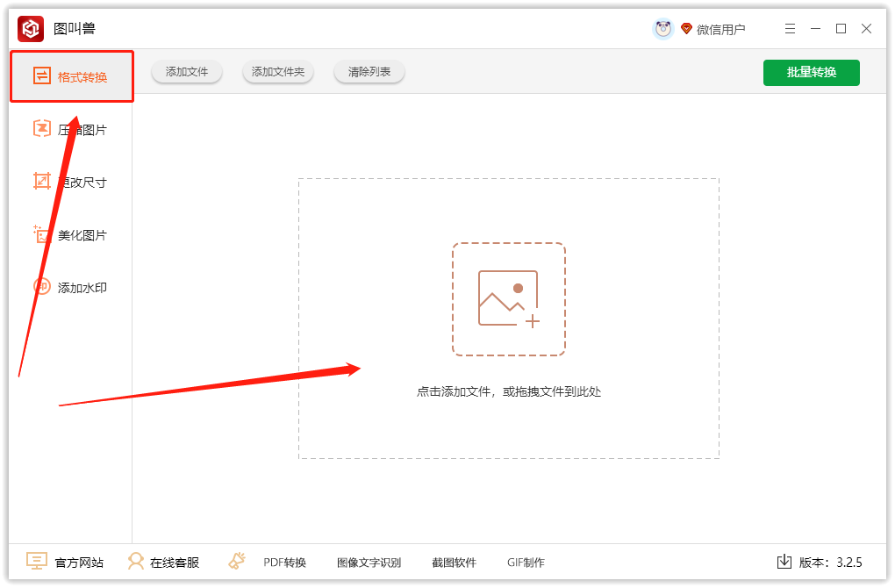Select the 压缩图片 sidebar tool

click(x=65, y=129)
